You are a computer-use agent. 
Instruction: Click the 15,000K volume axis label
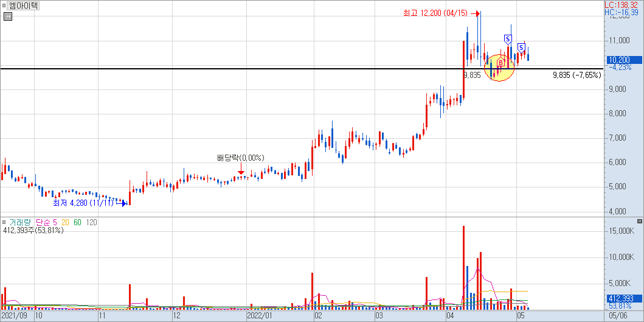pyautogui.click(x=622, y=231)
